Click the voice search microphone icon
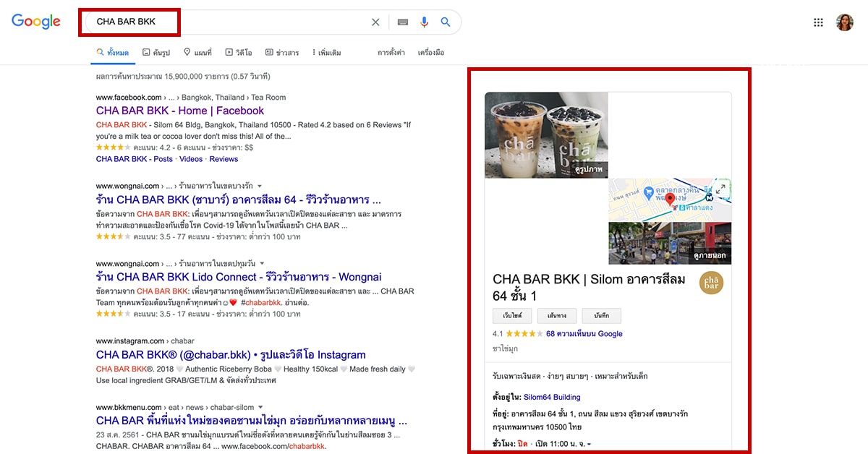 click(x=425, y=22)
